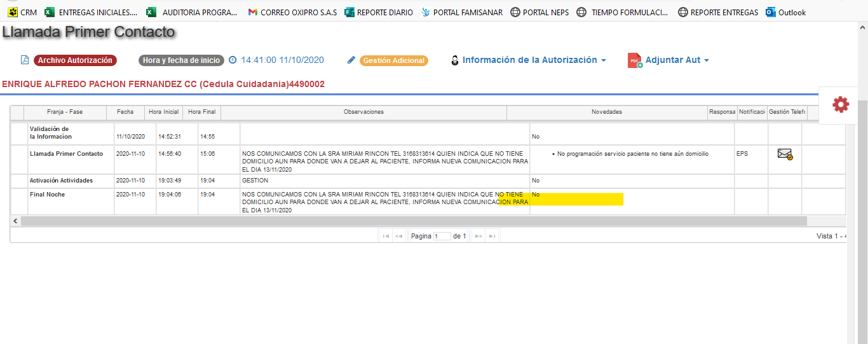The width and height of the screenshot is (868, 344).
Task: Click the Gestión Telef column header
Action: pyautogui.click(x=787, y=112)
